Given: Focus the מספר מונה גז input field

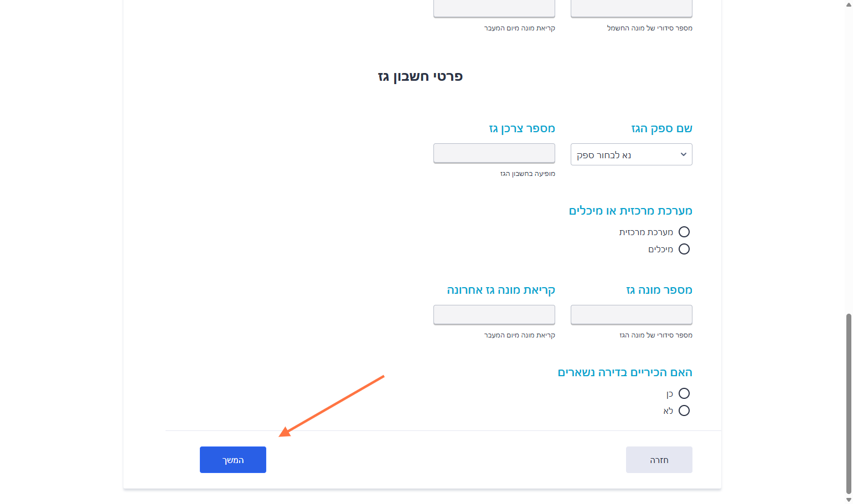Looking at the screenshot, I should (631, 315).
